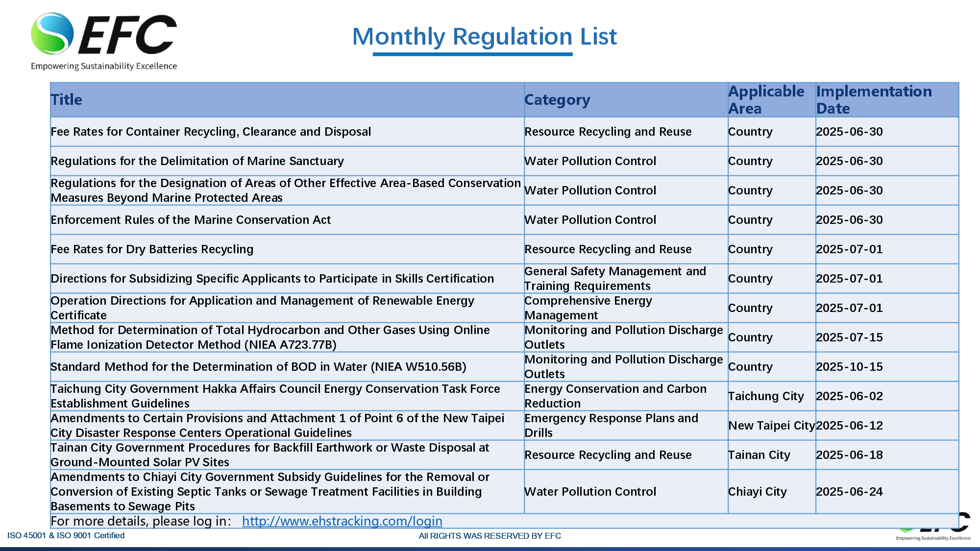The image size is (980, 551).
Task: Click the date 2025-07-15
Action: (x=849, y=337)
